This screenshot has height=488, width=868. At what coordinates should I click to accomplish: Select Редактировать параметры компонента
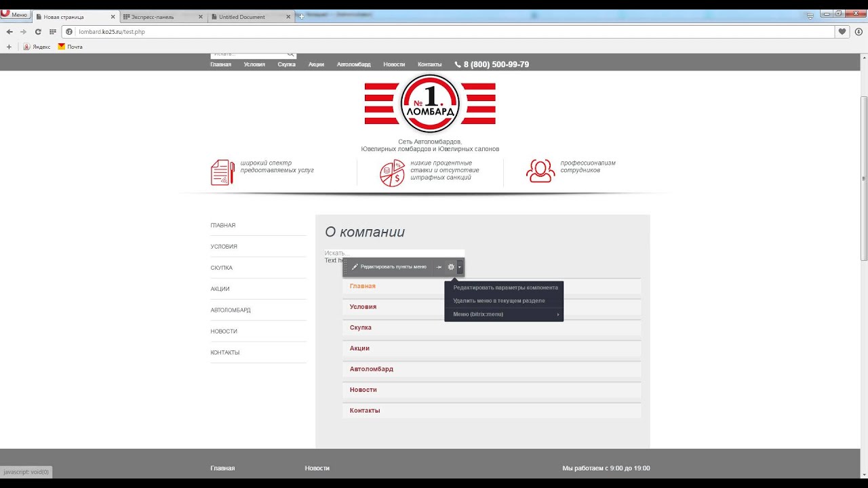coord(504,287)
